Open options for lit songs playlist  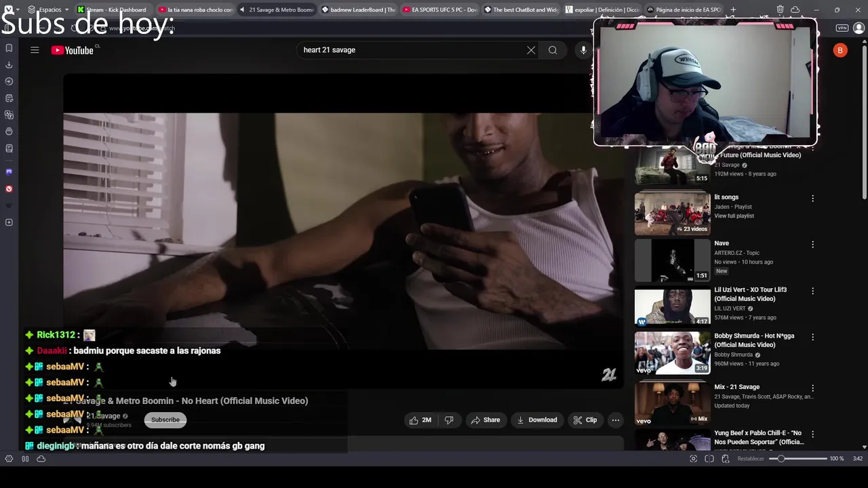(x=812, y=199)
